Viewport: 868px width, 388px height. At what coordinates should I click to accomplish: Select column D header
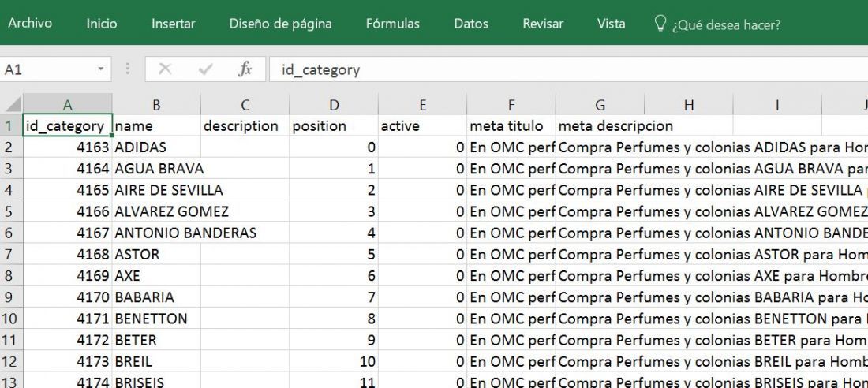(334, 104)
